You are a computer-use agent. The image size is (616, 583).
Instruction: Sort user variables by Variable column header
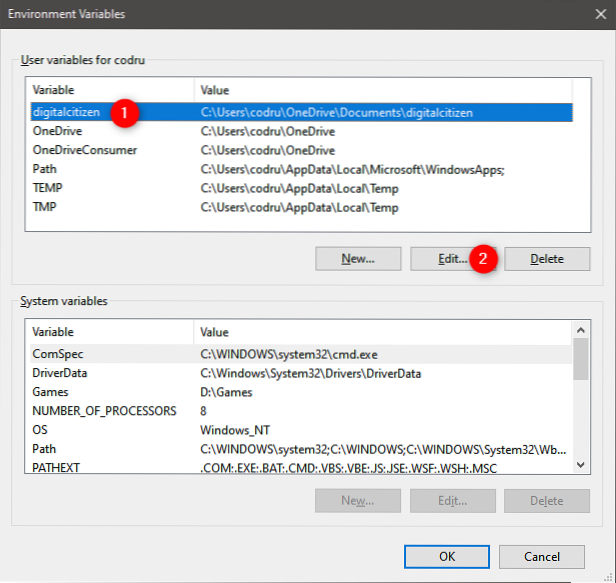(x=110, y=90)
